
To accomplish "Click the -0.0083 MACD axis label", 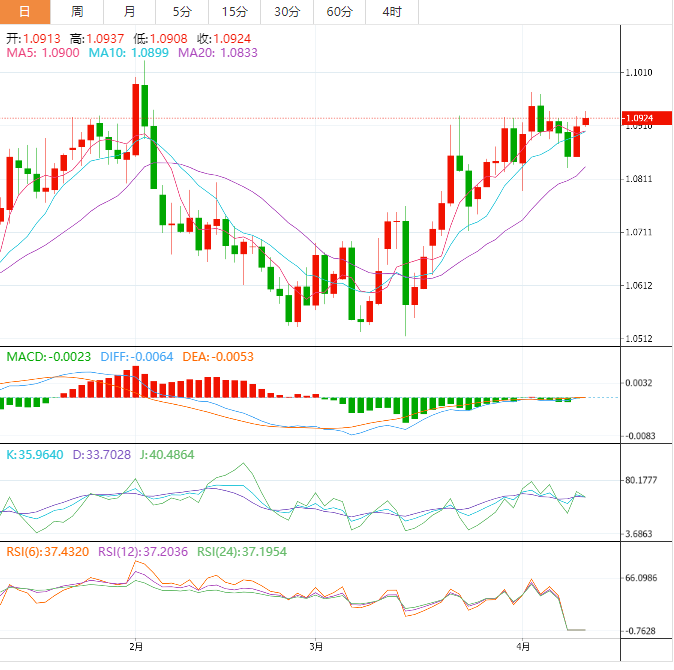I will (640, 436).
